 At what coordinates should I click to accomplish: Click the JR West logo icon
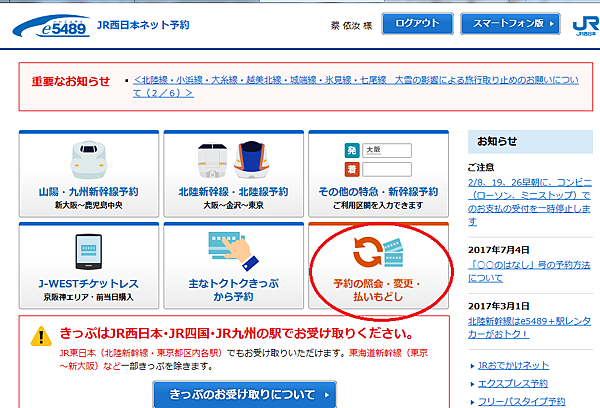(x=586, y=26)
